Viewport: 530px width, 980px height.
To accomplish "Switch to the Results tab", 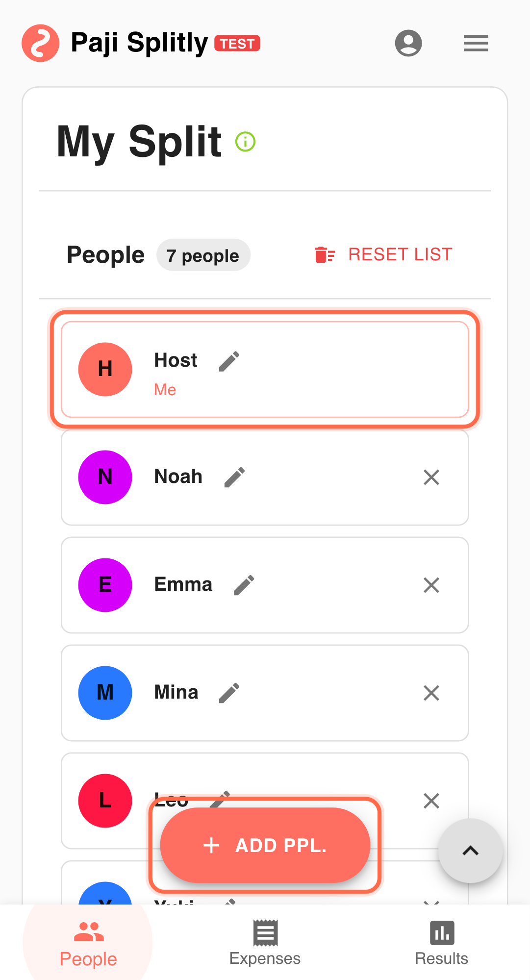I will coord(441,943).
